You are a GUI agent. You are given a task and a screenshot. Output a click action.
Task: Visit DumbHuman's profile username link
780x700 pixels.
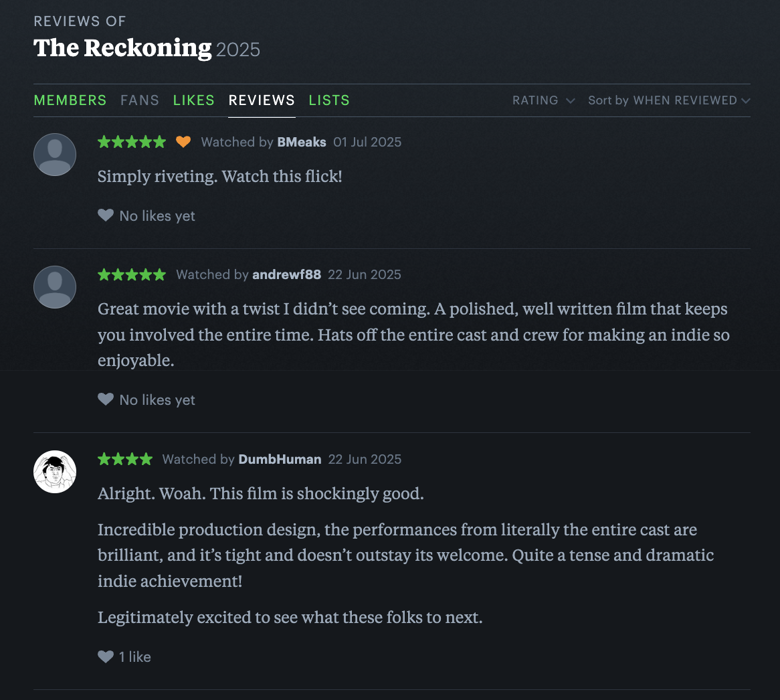(x=280, y=459)
